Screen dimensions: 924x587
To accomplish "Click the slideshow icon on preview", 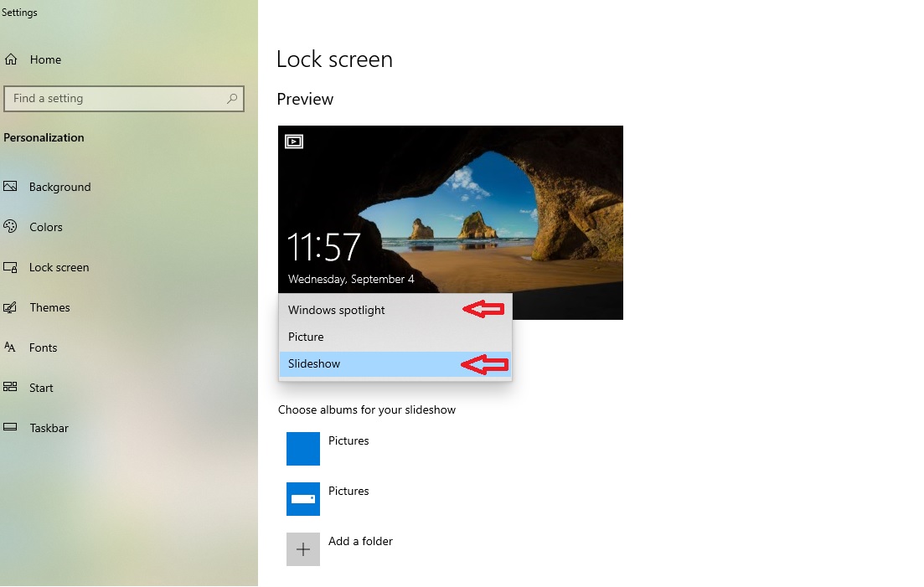I will 293,142.
